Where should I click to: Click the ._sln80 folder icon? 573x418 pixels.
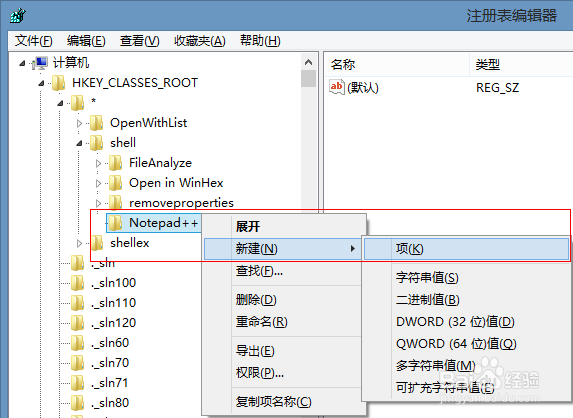[x=77, y=403]
